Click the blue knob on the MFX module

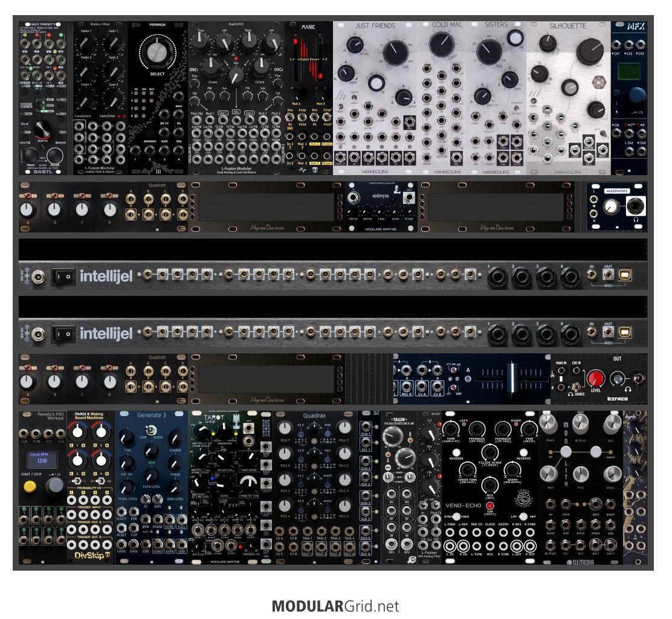coord(638,95)
